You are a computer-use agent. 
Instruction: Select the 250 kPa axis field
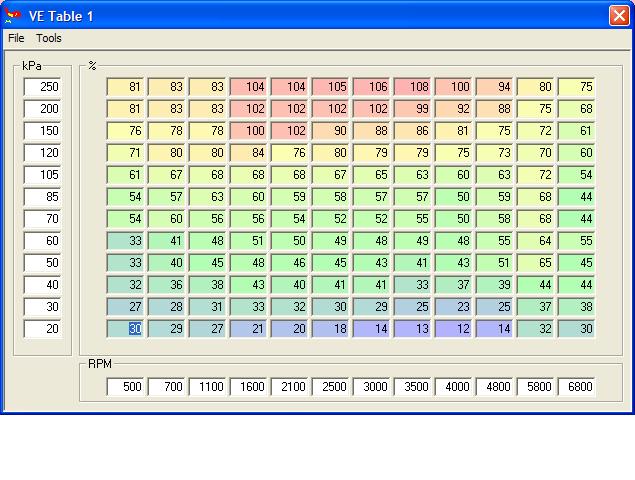point(43,87)
